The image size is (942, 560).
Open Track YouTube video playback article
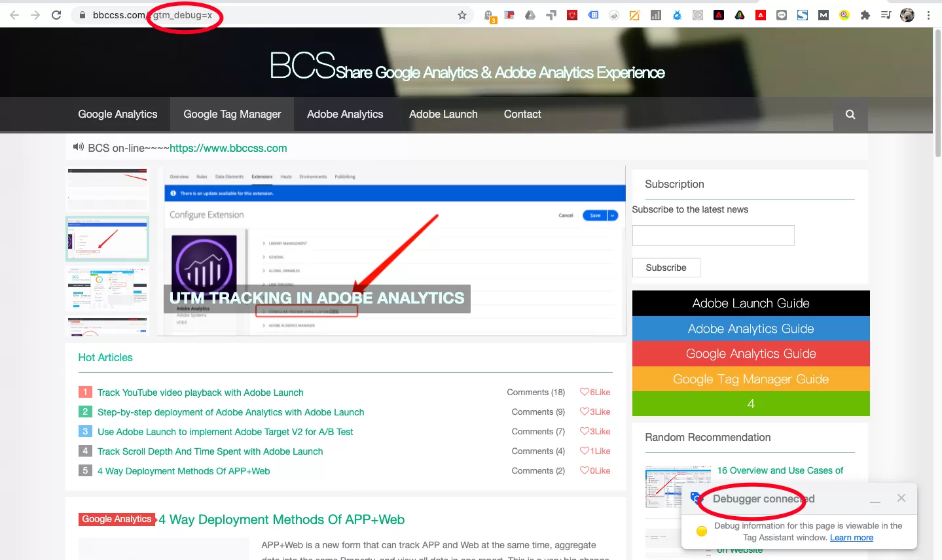pos(200,393)
